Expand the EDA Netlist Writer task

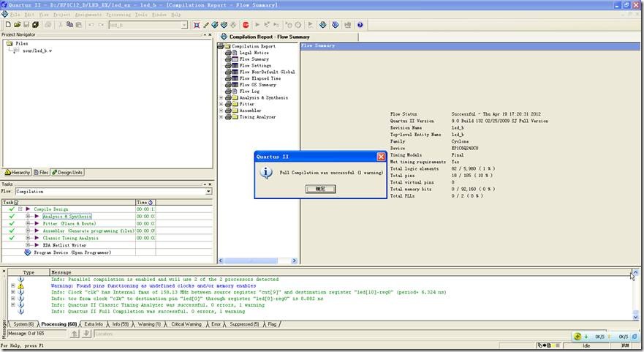point(28,245)
